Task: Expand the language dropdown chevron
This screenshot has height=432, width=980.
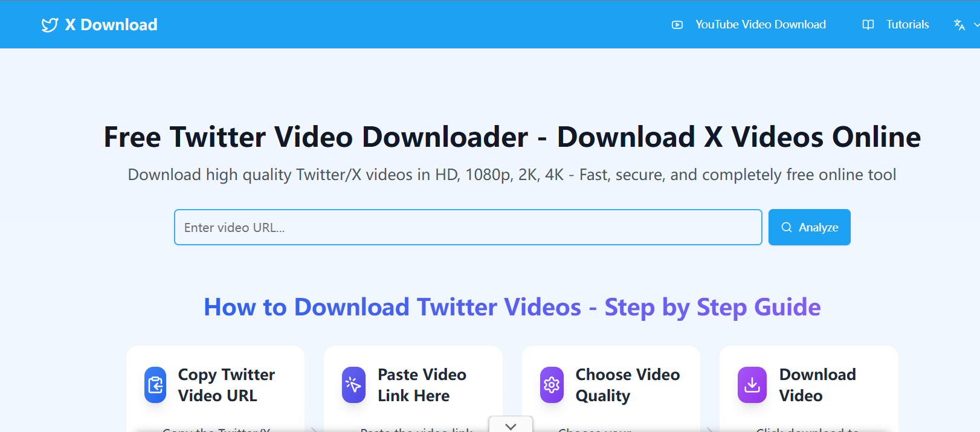Action: (x=976, y=25)
